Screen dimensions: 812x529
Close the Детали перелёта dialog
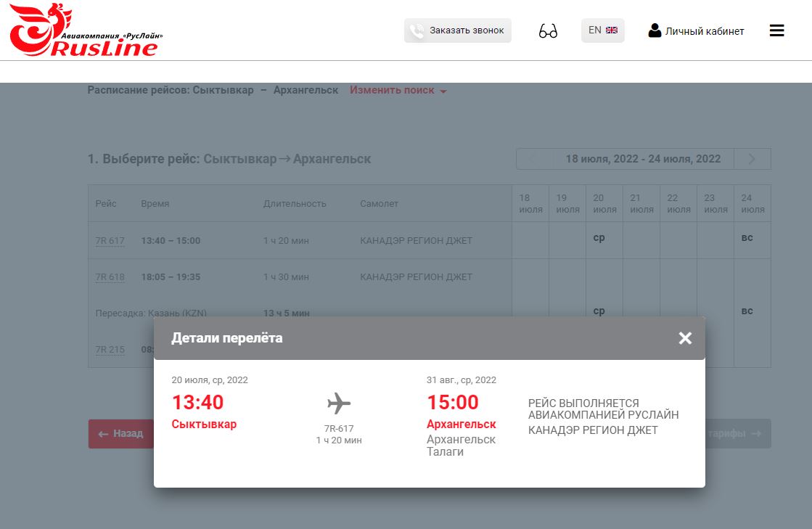(x=685, y=338)
